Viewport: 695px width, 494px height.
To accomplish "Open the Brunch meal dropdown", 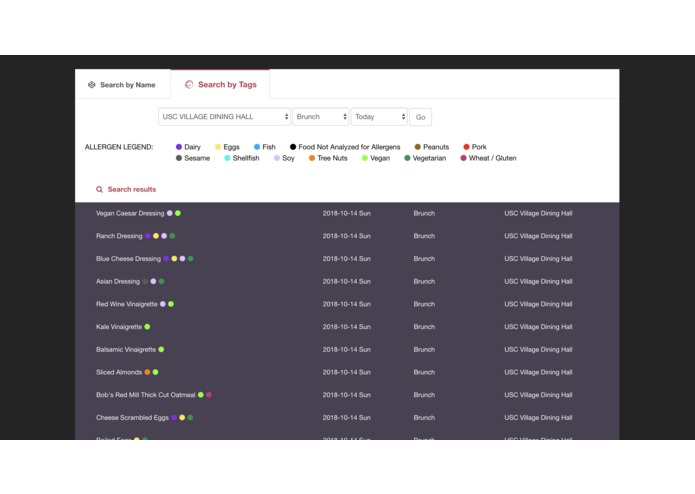I will click(320, 117).
